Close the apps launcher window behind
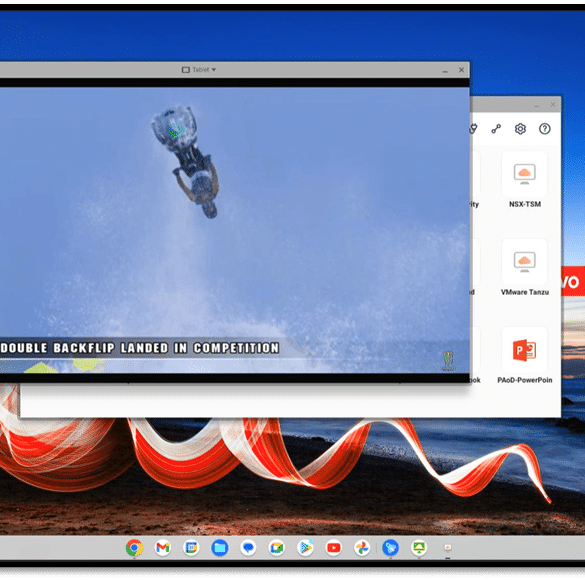The height and width of the screenshot is (580, 585). [x=553, y=105]
